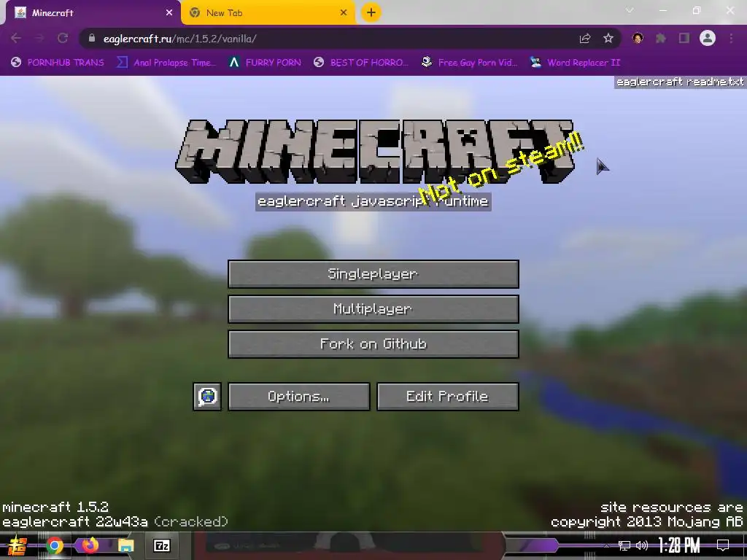747x560 pixels.
Task: Open the Chrome profile menu
Action: (708, 38)
